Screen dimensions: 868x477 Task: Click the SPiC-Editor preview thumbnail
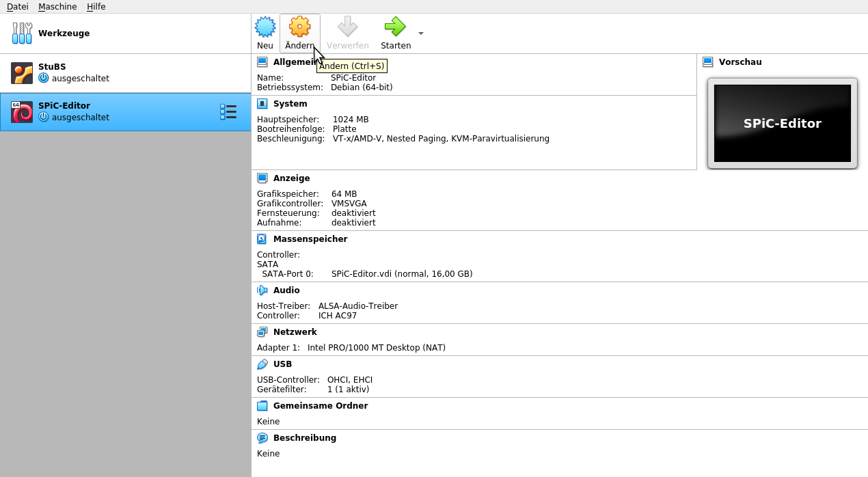[782, 124]
